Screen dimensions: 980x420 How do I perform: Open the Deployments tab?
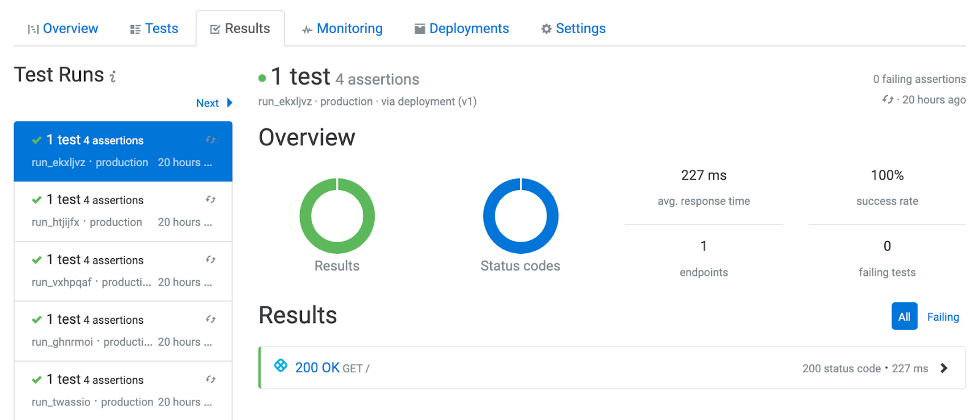coord(462,29)
